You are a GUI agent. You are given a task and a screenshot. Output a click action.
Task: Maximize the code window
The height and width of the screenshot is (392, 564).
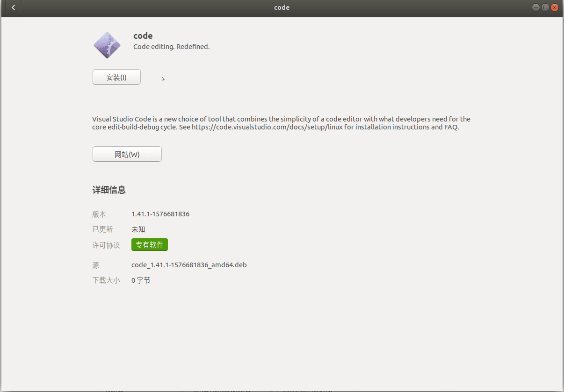(x=545, y=7)
